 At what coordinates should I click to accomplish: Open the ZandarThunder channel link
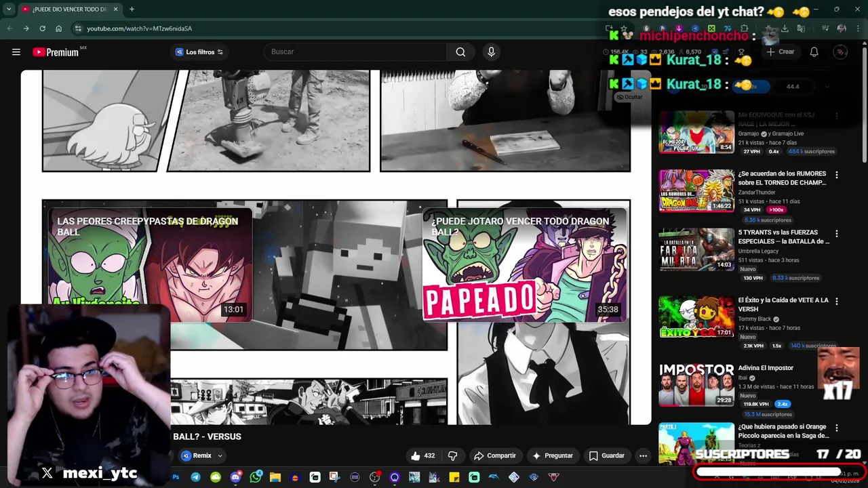[x=757, y=192]
